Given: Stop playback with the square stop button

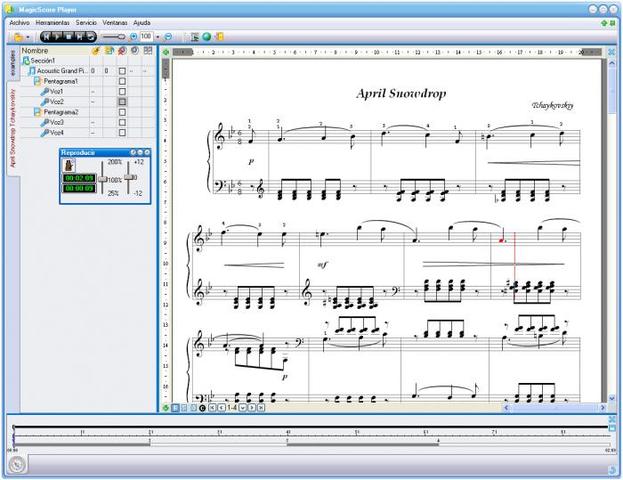Looking at the screenshot, I should click(69, 37).
